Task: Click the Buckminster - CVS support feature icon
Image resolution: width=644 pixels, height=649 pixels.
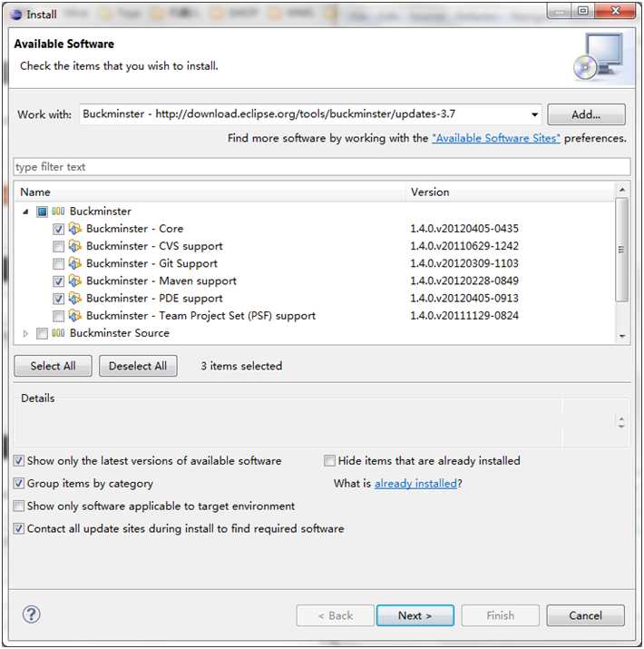Action: click(75, 246)
